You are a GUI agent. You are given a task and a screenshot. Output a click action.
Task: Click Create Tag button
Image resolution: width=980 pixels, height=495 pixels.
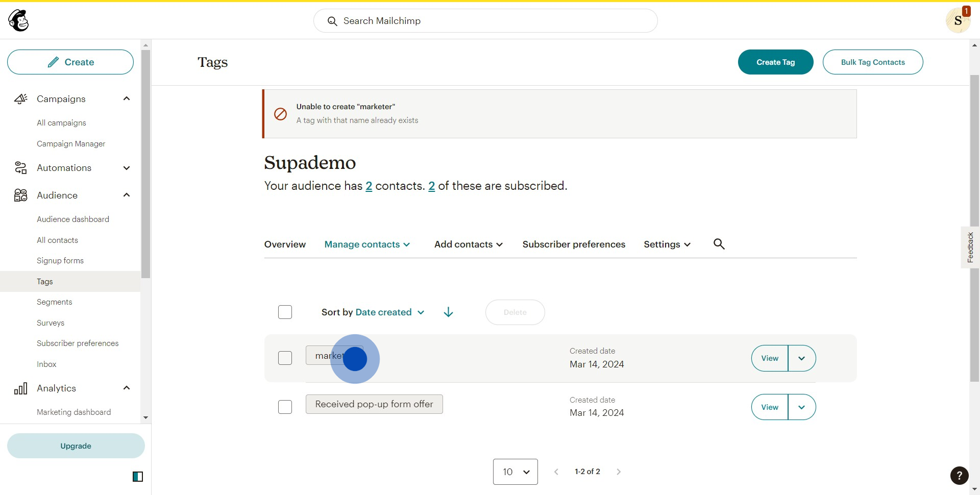tap(776, 62)
